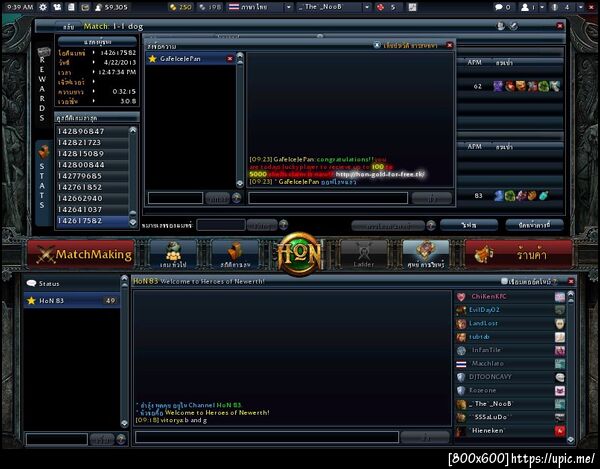Open the chart graph icon in top bar
Viewport: 600px width, 469px height.
pos(412,7)
